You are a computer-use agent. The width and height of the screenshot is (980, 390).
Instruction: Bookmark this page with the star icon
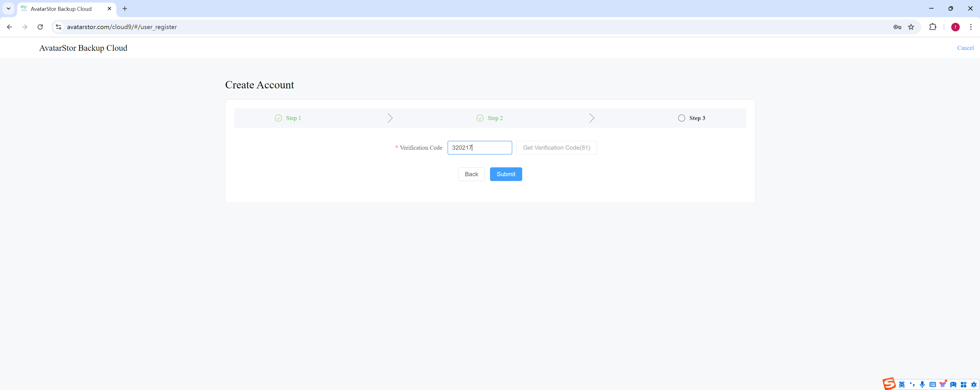[911, 27]
